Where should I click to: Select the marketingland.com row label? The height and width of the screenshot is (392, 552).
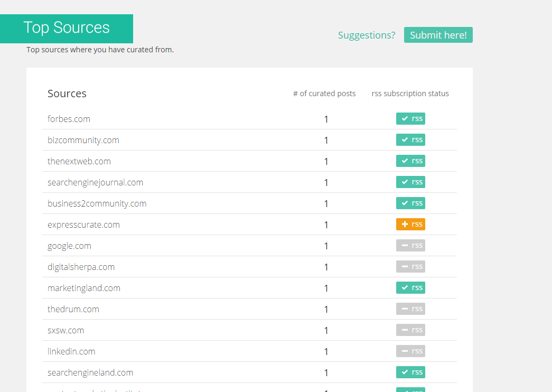(84, 288)
